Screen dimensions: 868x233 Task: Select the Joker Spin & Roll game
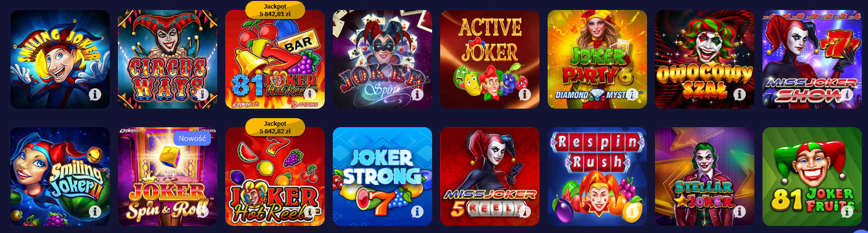click(x=167, y=177)
